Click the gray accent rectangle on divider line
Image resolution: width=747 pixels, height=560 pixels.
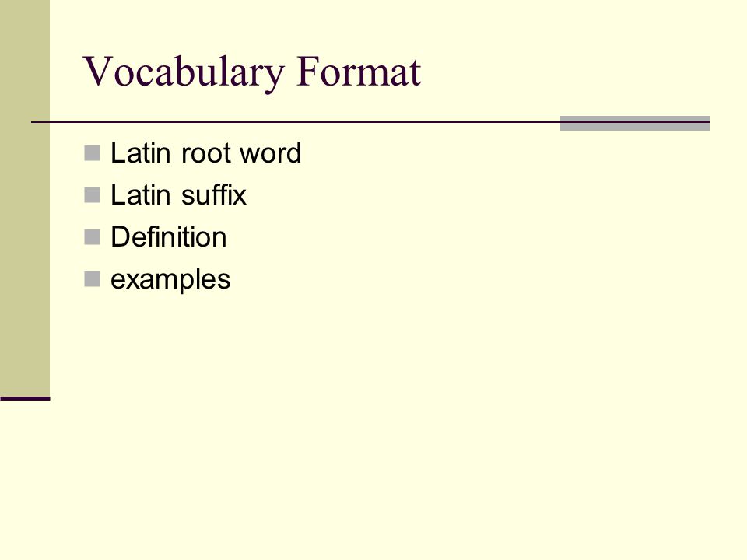click(635, 123)
